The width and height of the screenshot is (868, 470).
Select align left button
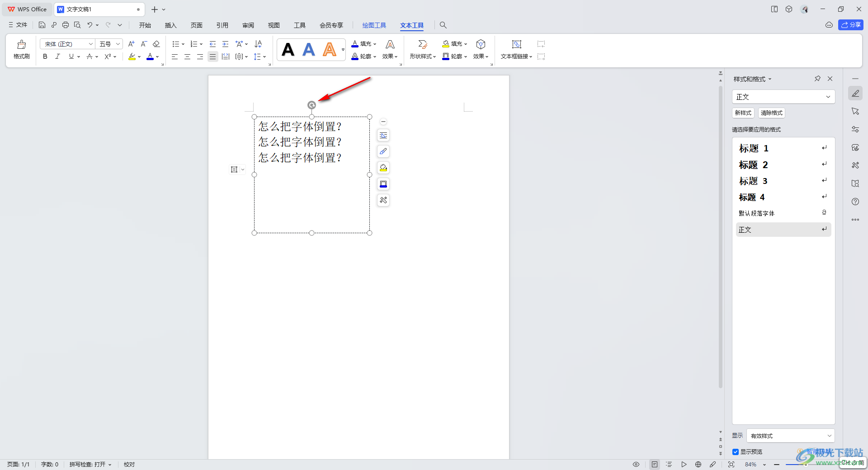(x=175, y=56)
